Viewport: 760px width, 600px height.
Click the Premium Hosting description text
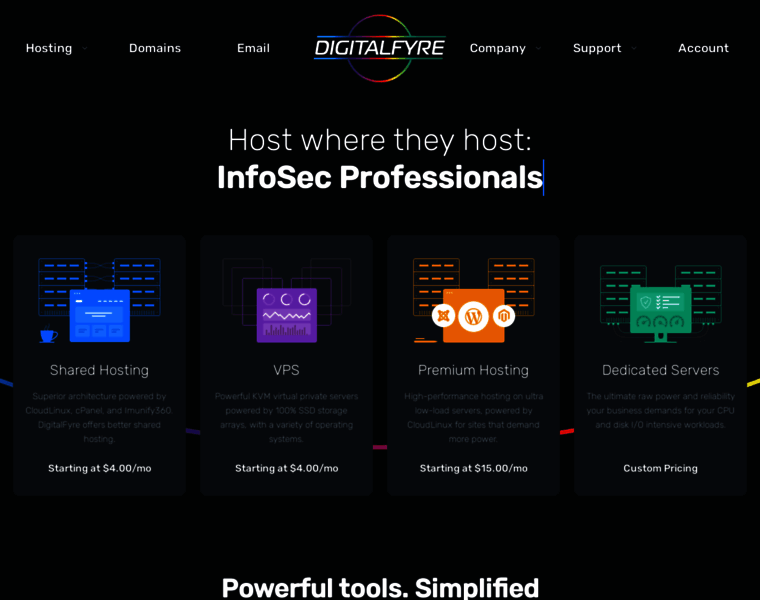pos(474,417)
